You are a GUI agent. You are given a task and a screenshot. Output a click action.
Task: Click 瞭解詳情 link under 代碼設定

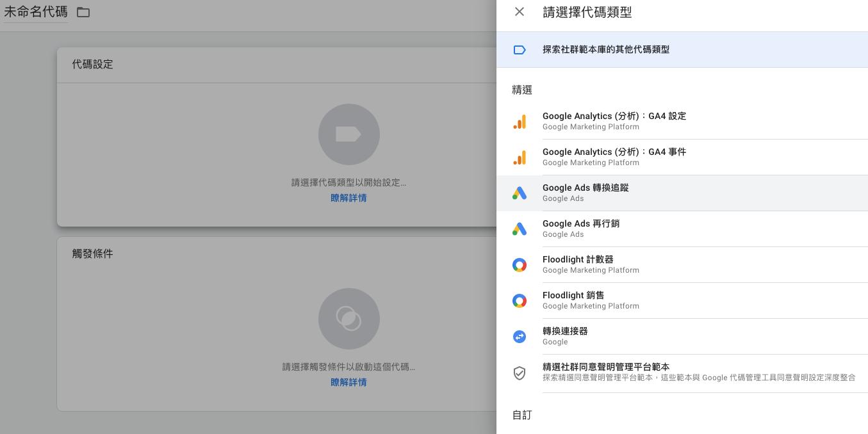[349, 198]
